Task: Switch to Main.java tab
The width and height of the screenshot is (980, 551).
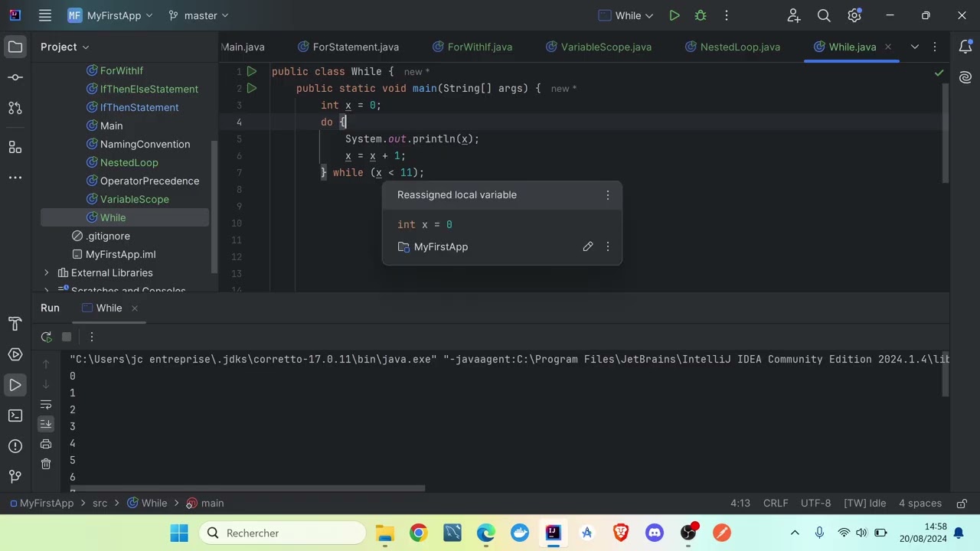Action: [243, 47]
